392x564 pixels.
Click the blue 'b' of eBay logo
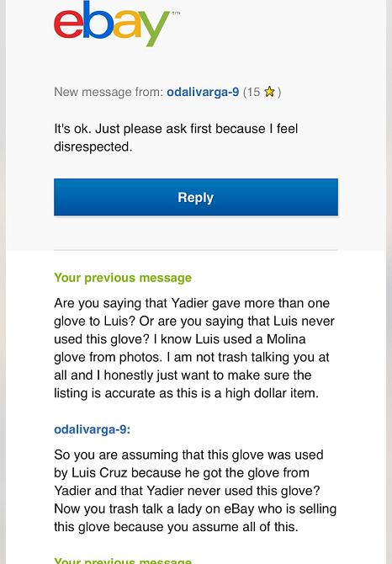point(98,19)
